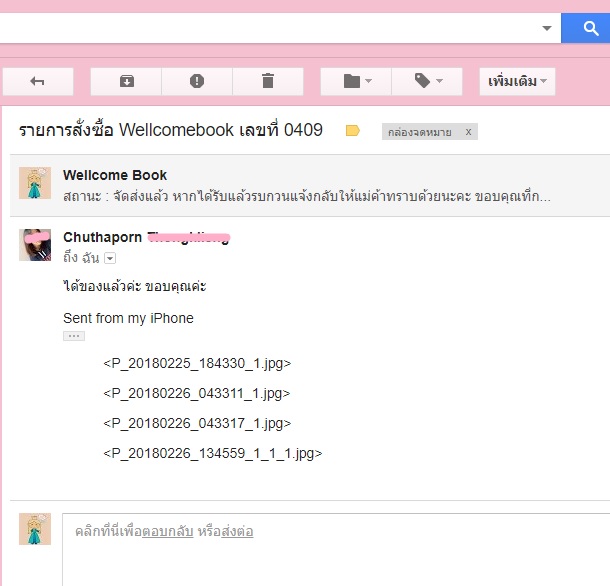Go back to inbox with arrow button

pyautogui.click(x=38, y=81)
